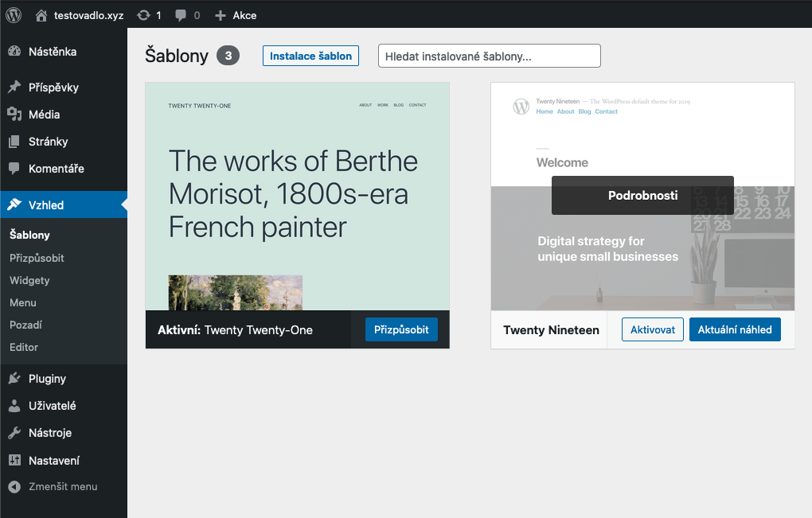Click the Příspěvky pushpin icon

(14, 88)
